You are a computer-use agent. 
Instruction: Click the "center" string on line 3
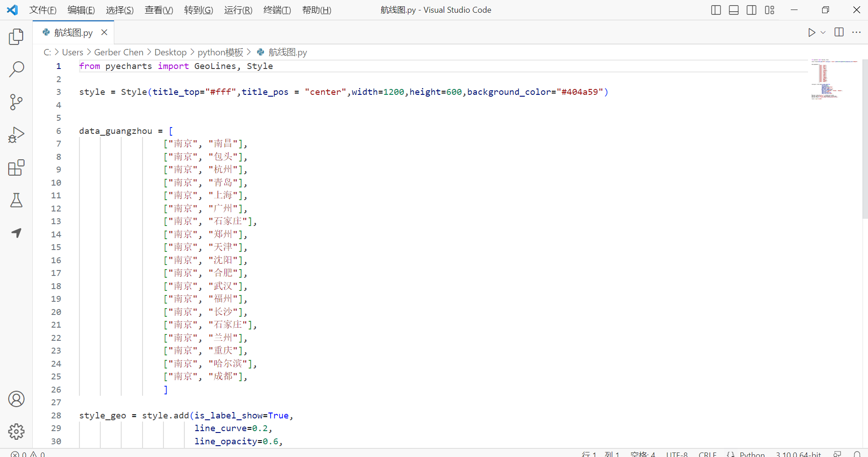[x=325, y=92]
